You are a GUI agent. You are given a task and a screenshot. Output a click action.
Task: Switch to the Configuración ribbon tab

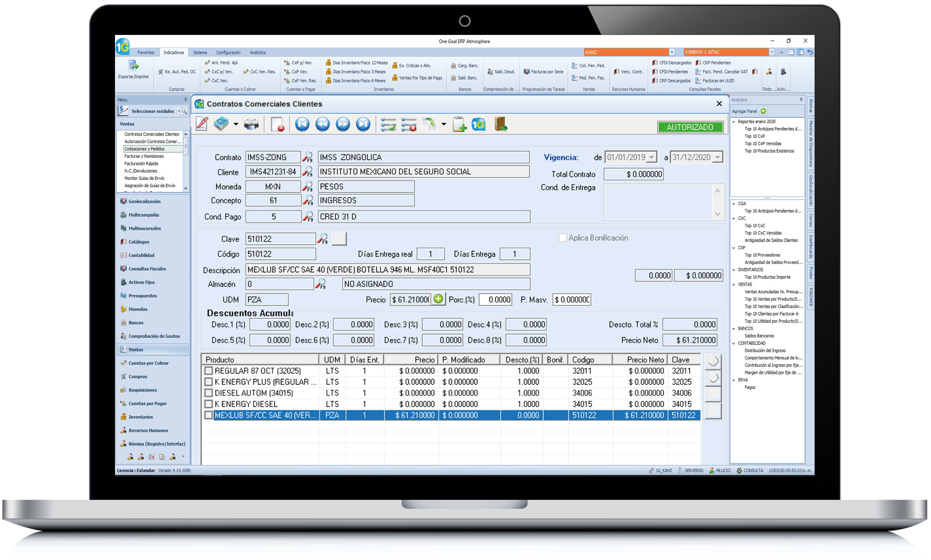pos(228,53)
